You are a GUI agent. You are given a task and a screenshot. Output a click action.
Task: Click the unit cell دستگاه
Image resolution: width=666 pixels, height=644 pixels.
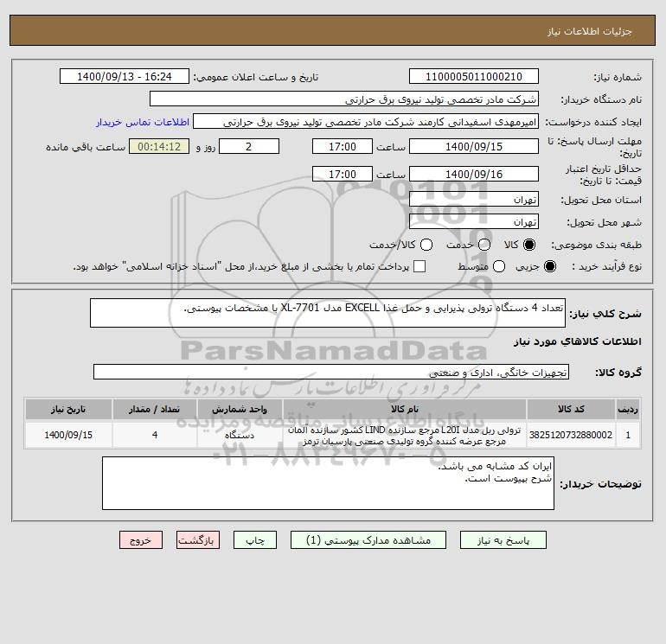tap(240, 435)
